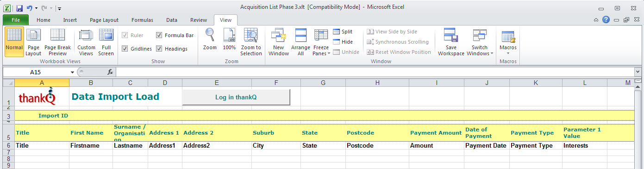This screenshot has height=169, width=644.
Task: Toggle the Gridlines checkbox
Action: [125, 49]
